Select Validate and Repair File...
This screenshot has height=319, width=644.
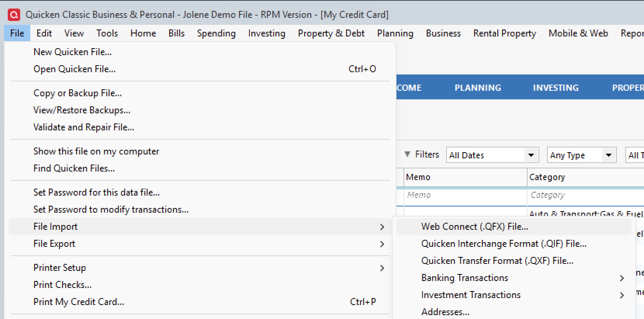click(200, 127)
